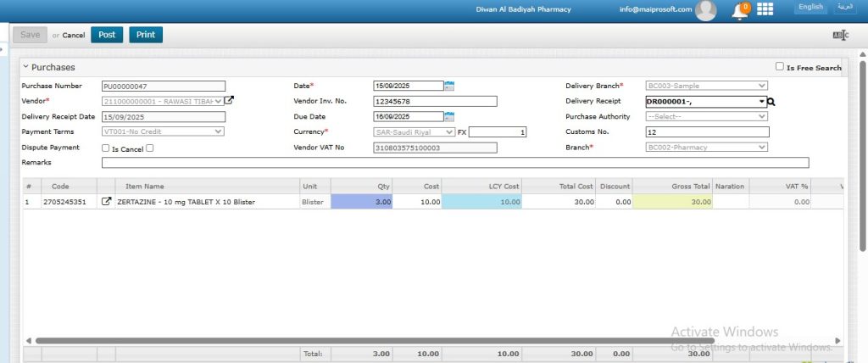Click the ABC spell check icon

(839, 35)
